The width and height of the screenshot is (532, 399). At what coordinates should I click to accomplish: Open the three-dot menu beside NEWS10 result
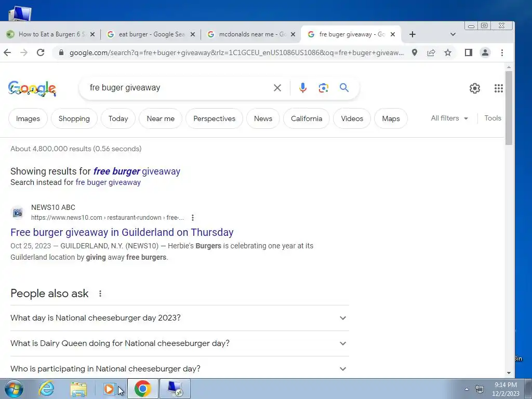click(192, 218)
